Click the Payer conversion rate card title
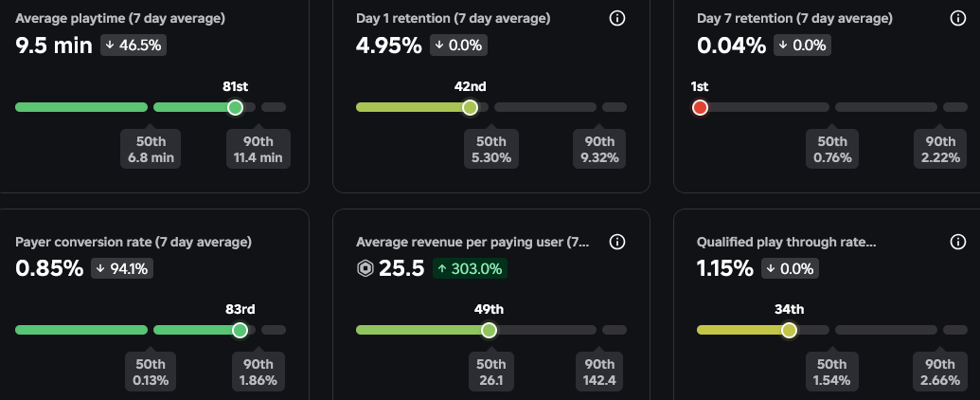 coord(134,243)
